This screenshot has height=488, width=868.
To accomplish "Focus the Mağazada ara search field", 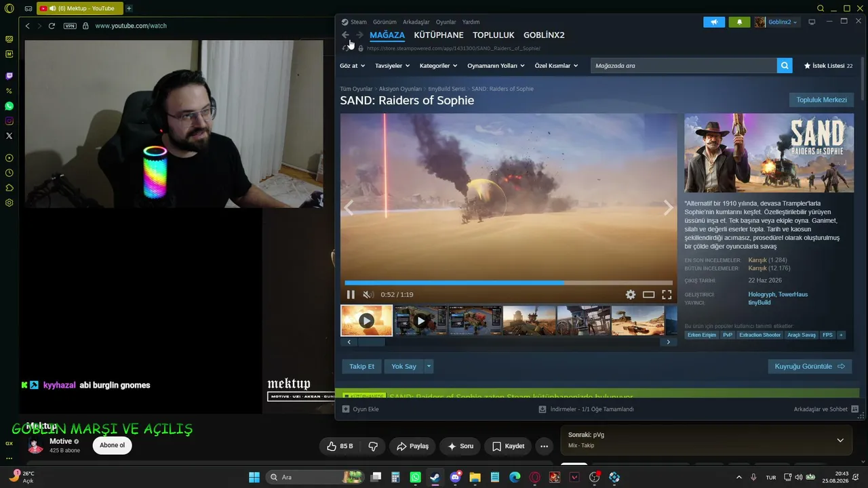I will point(684,66).
